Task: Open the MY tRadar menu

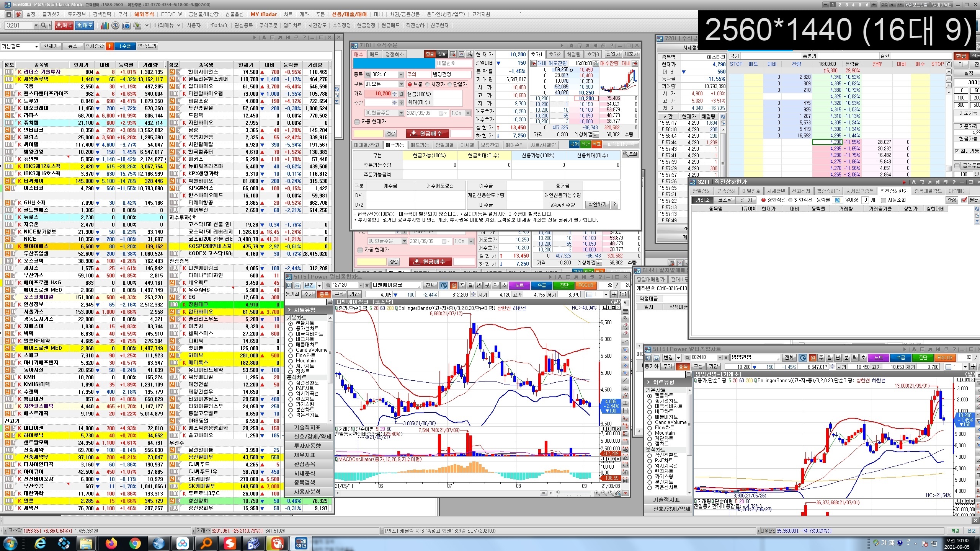Action: [x=264, y=15]
